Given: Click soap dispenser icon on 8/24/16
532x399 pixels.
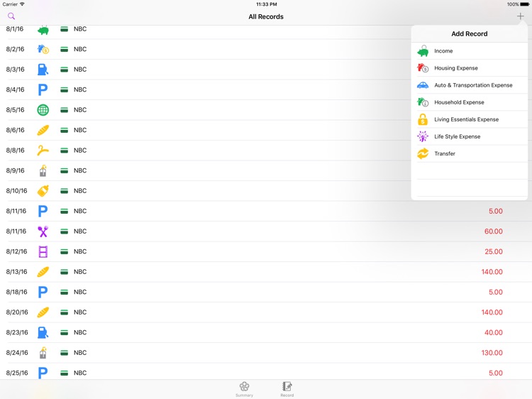Looking at the screenshot, I should (43, 352).
